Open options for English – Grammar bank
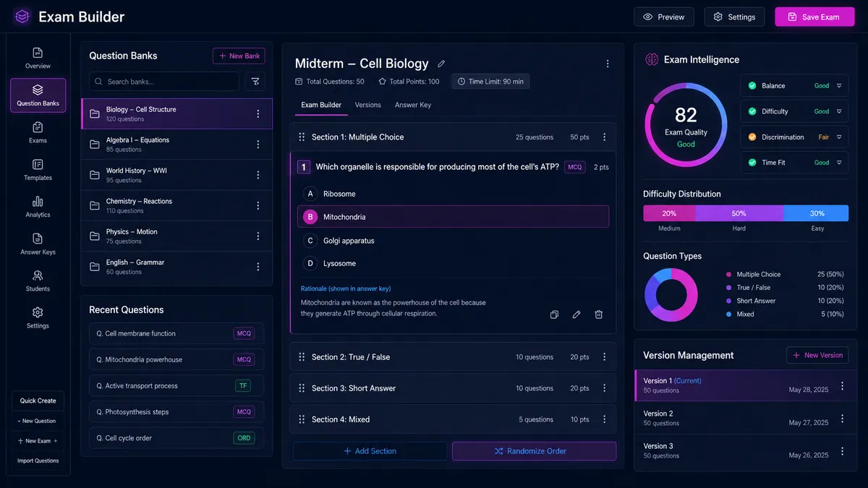Image resolution: width=868 pixels, height=488 pixels. click(x=258, y=267)
